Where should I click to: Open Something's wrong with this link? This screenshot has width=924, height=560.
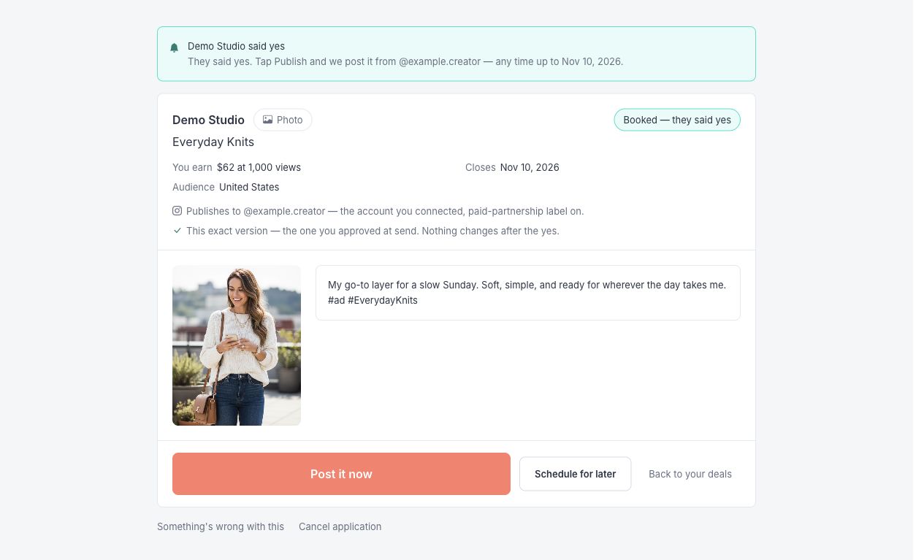221,526
